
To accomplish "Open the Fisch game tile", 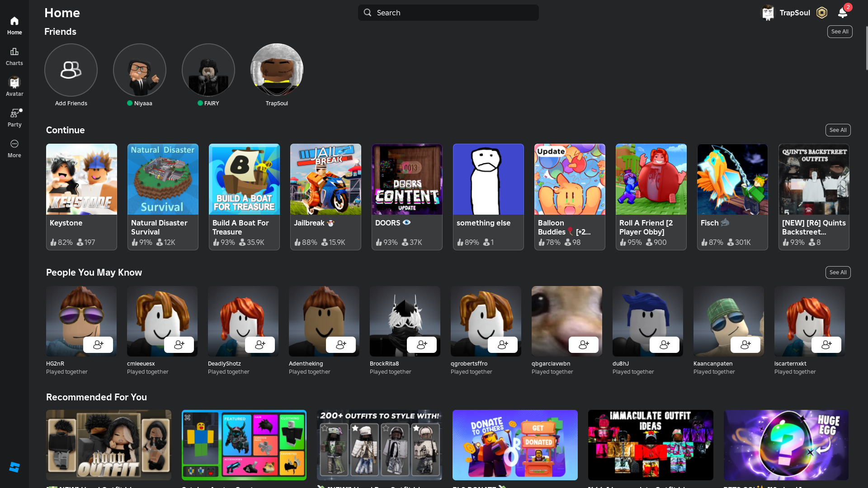I will tap(732, 197).
